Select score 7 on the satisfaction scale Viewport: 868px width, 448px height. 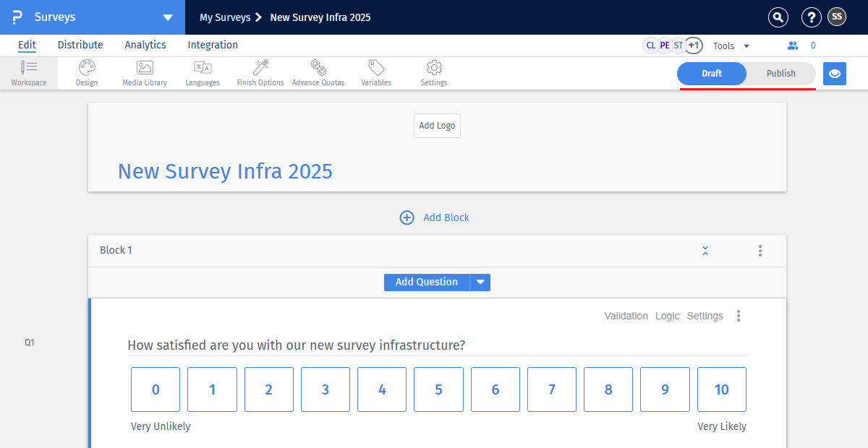tap(551, 389)
